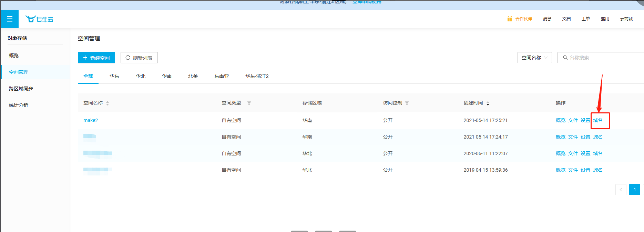Click the Qiniu Cloud logo
Image resolution: width=644 pixels, height=232 pixels.
click(x=39, y=19)
